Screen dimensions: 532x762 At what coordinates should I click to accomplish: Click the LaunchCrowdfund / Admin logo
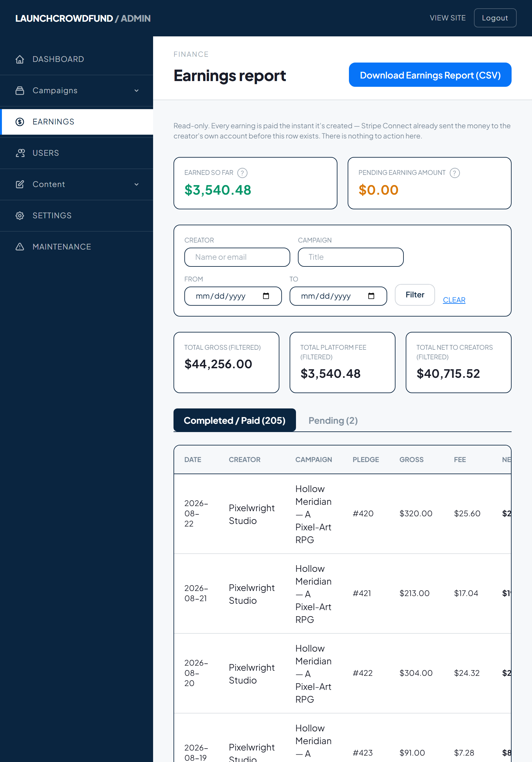coord(83,18)
